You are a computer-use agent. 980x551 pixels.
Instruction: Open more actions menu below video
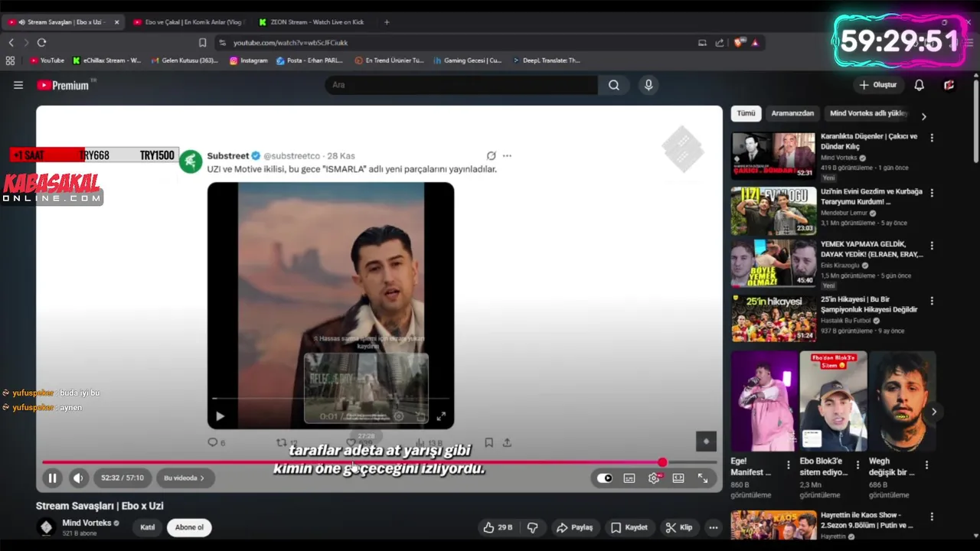point(714,527)
